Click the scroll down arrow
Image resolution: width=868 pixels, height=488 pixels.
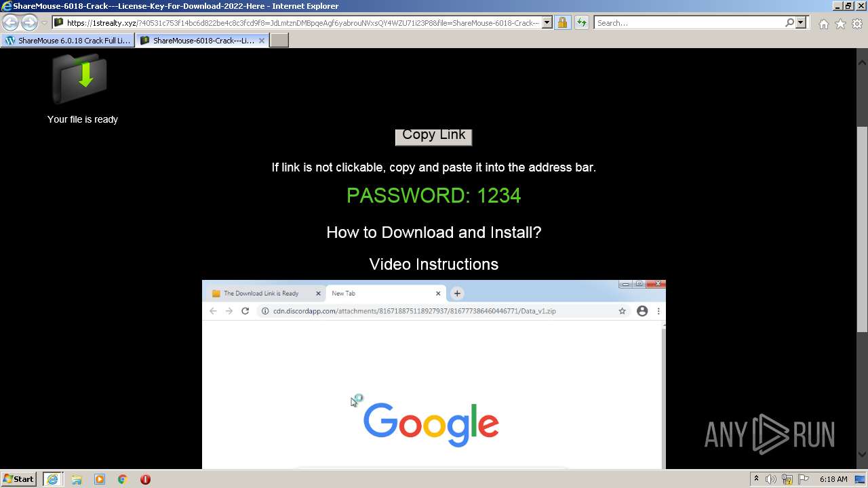862,454
